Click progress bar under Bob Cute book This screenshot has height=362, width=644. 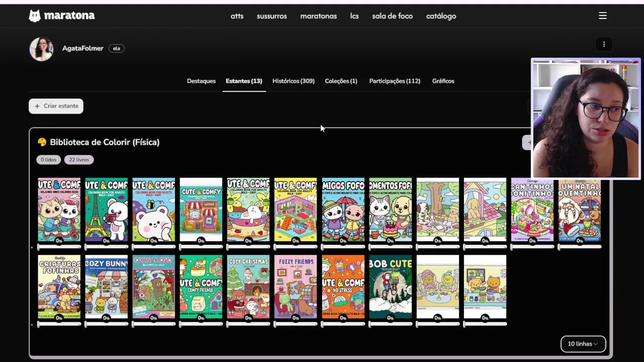(390, 324)
